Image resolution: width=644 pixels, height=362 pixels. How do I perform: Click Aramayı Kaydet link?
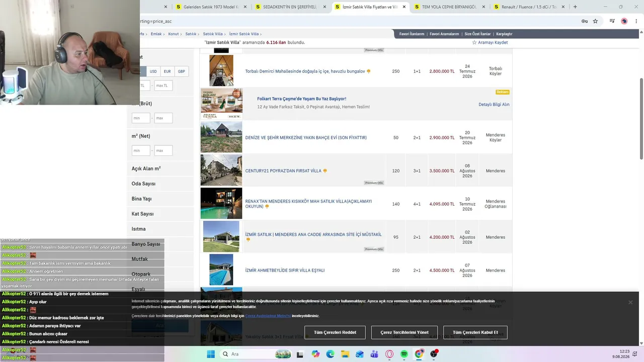[x=493, y=43]
